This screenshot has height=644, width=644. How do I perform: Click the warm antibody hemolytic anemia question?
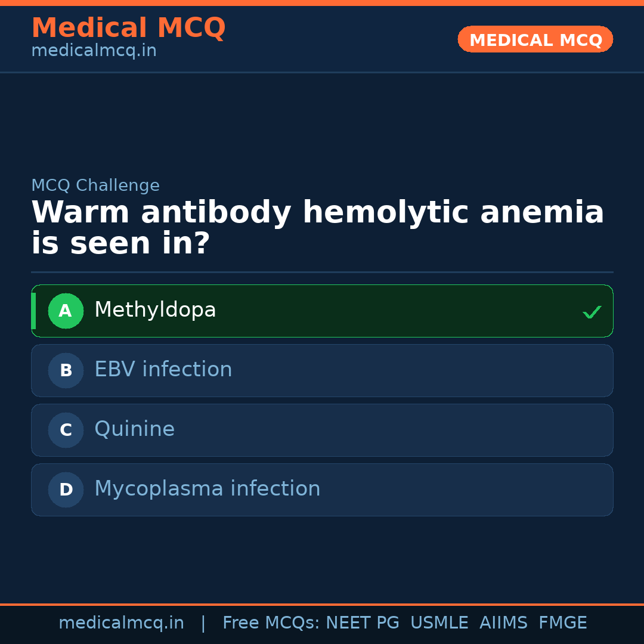pyautogui.click(x=317, y=228)
